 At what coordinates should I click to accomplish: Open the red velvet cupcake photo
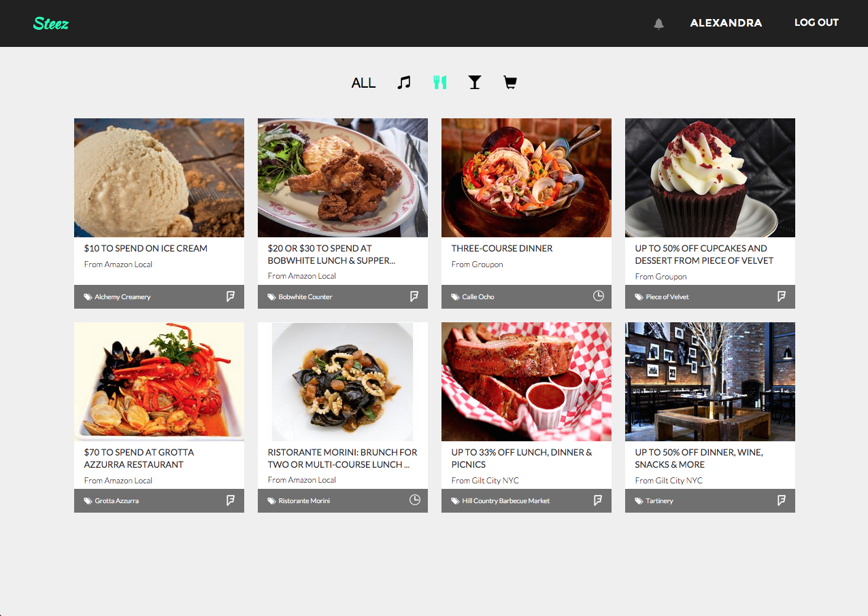[710, 177]
